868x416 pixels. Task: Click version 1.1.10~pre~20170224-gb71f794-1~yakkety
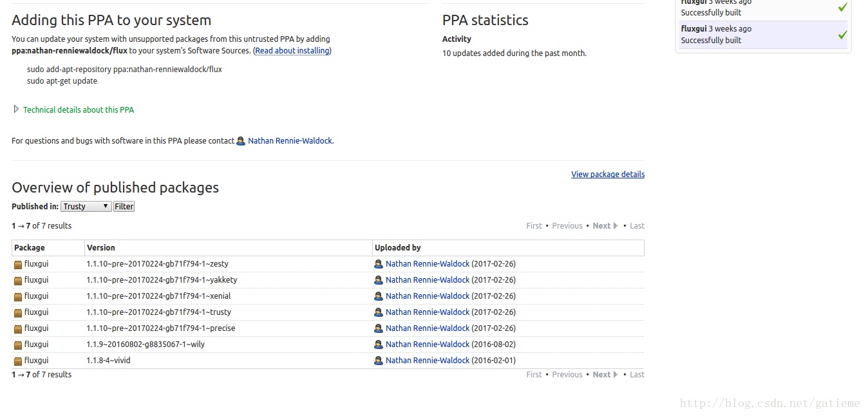(x=162, y=280)
